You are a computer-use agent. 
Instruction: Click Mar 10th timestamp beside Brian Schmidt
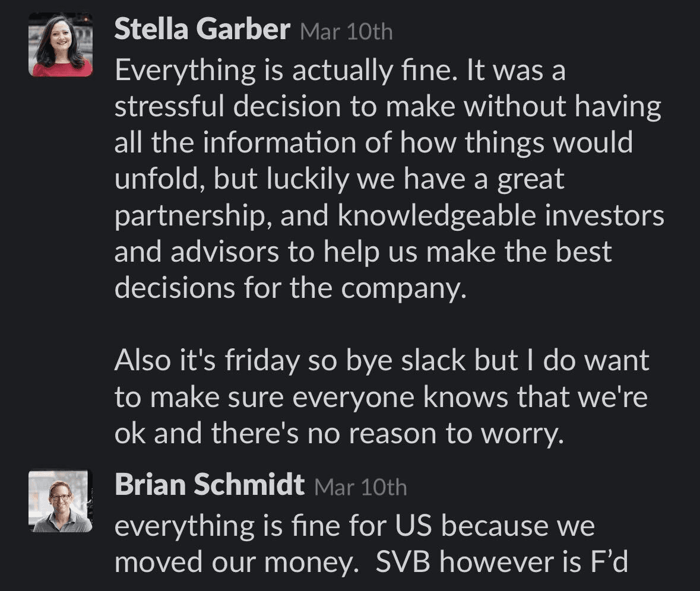click(x=360, y=487)
